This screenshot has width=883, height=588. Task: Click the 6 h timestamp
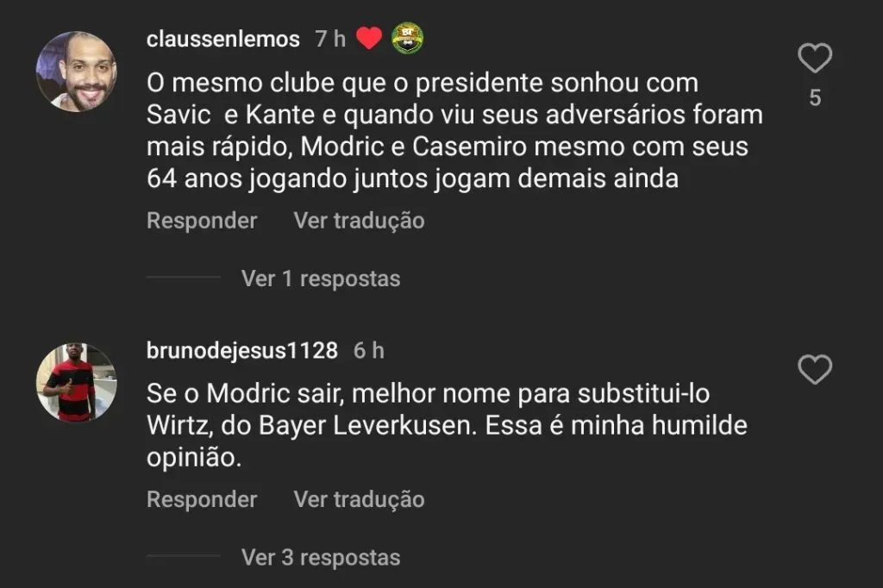click(368, 350)
